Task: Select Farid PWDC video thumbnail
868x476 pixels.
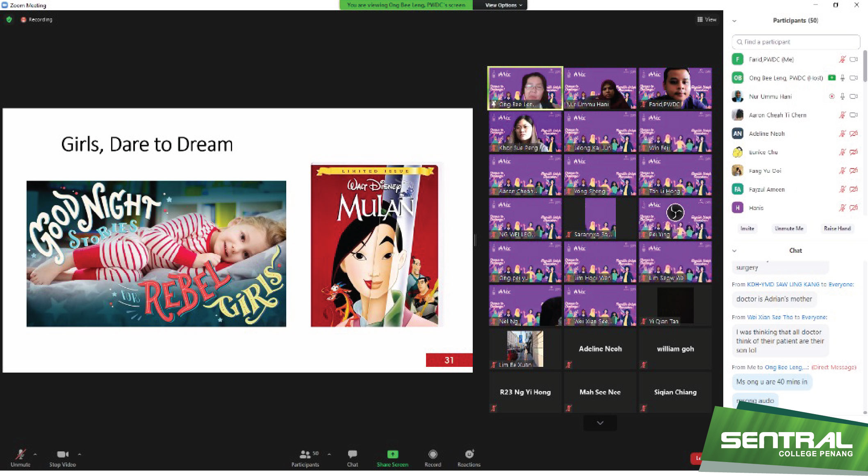Action: (675, 88)
